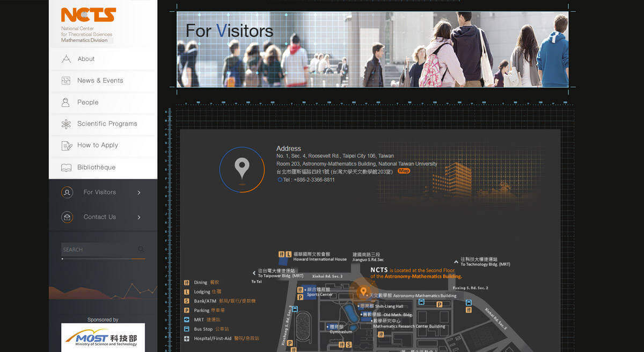The width and height of the screenshot is (644, 352).
Task: Click Mathematics Research Center Building label
Action: pyautogui.click(x=409, y=326)
